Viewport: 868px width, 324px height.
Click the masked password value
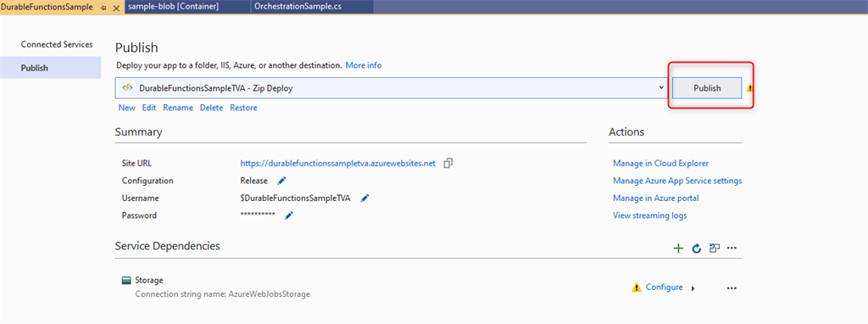tap(258, 215)
